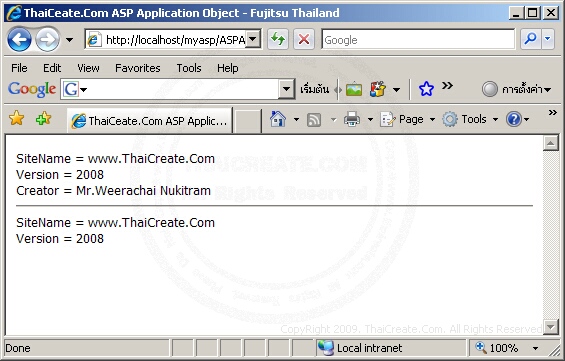
Task: Click the yellow Favorites Center star
Action: 17,118
